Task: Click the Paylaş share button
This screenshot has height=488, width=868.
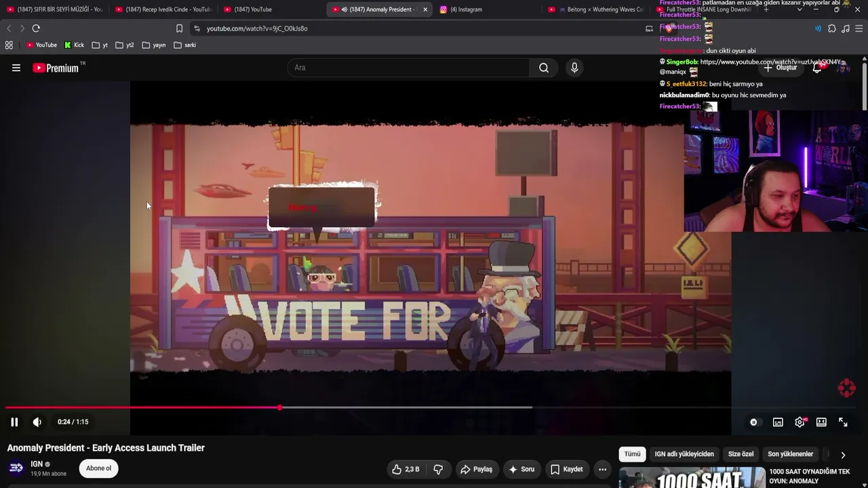Action: 476,469
